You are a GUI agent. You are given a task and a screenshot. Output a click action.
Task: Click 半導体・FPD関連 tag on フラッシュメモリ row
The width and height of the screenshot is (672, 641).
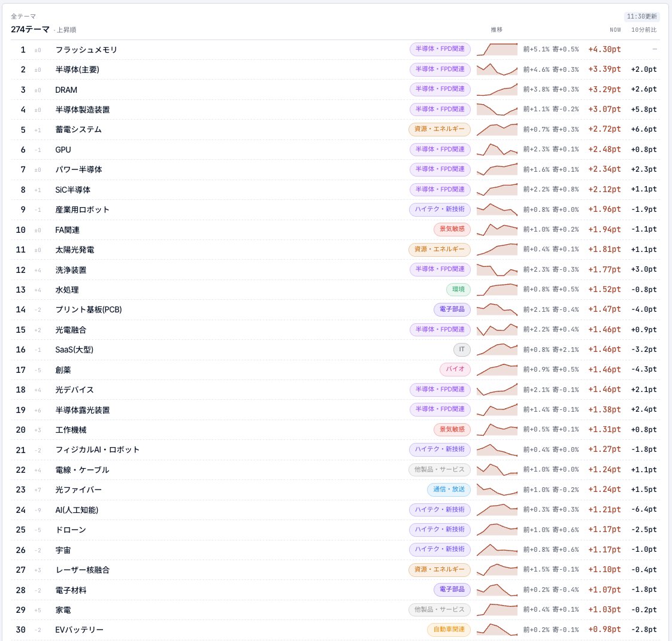coord(440,49)
